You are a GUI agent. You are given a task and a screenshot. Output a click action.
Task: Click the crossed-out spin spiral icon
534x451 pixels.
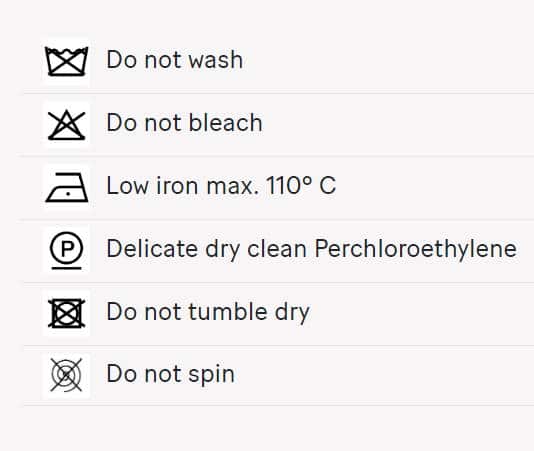[x=66, y=375]
